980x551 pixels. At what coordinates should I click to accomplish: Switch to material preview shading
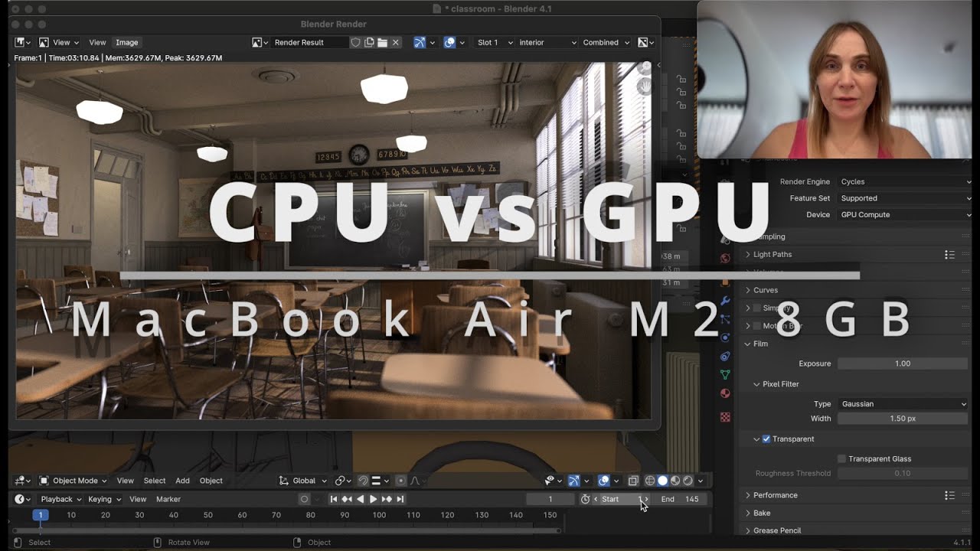675,481
